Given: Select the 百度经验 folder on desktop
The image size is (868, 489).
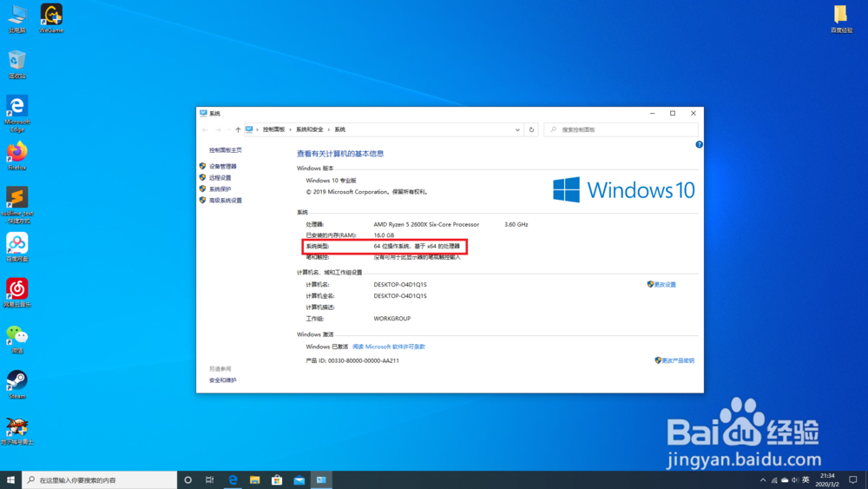Looking at the screenshot, I should pyautogui.click(x=841, y=18).
